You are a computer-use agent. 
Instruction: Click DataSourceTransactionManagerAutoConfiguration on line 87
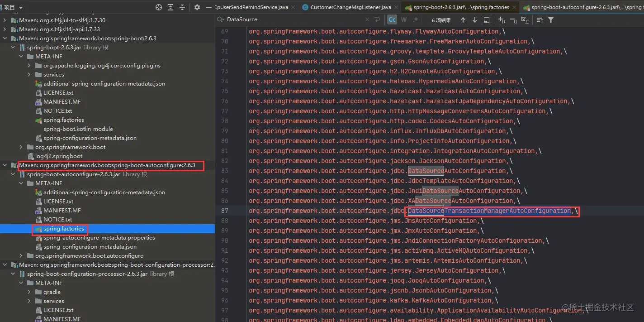click(x=490, y=211)
